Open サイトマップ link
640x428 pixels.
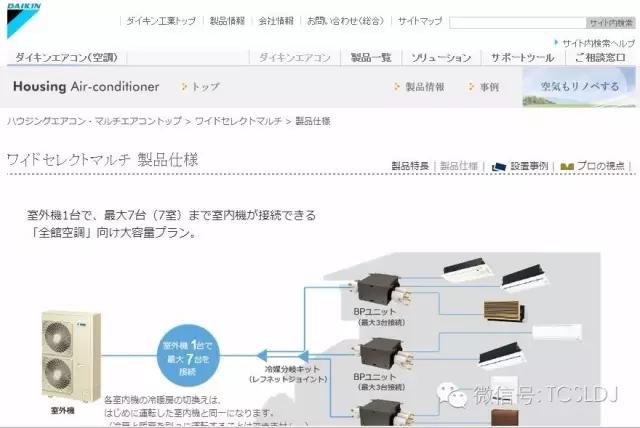point(420,21)
